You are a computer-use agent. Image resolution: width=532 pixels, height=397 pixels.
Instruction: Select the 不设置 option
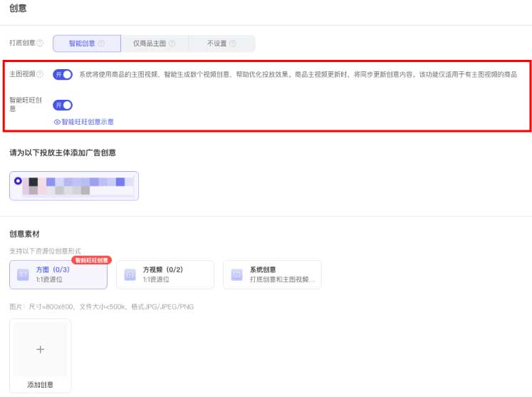click(x=221, y=43)
